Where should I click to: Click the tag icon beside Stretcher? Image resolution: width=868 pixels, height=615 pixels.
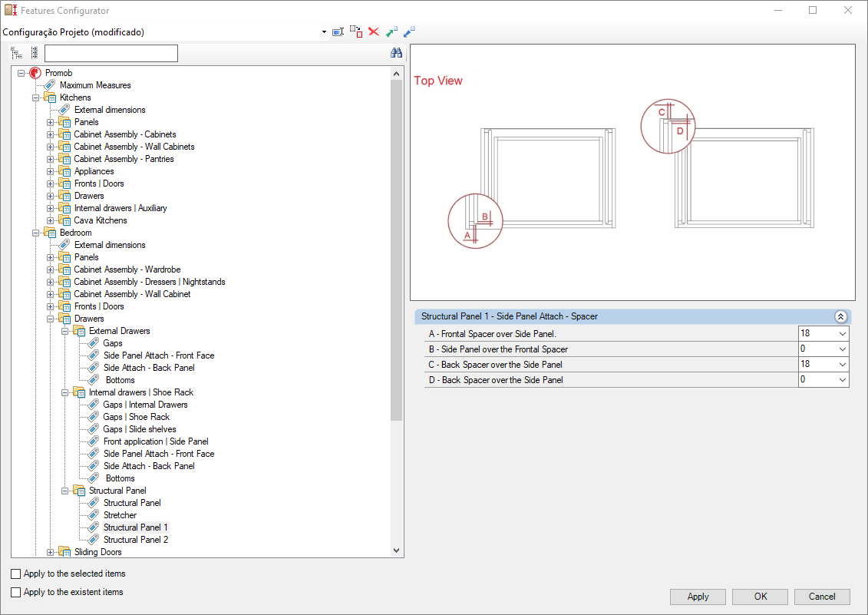pyautogui.click(x=94, y=515)
